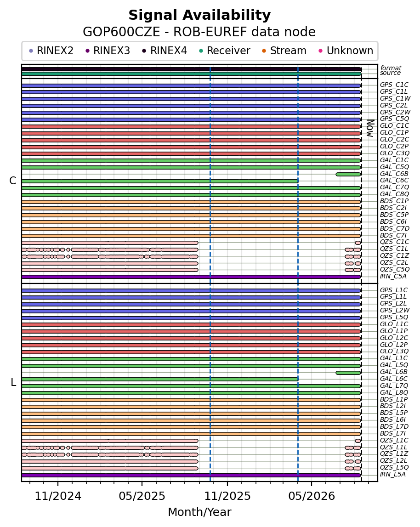Image resolution: width=420 pixels, height=527 pixels.
Task: Select the Stream legend marker
Action: point(264,51)
